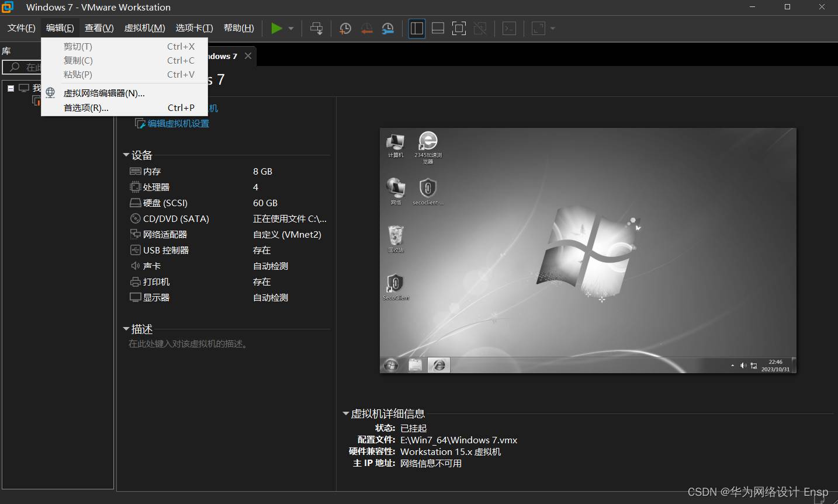Start the VM with the green play button
The height and width of the screenshot is (504, 838).
[276, 28]
